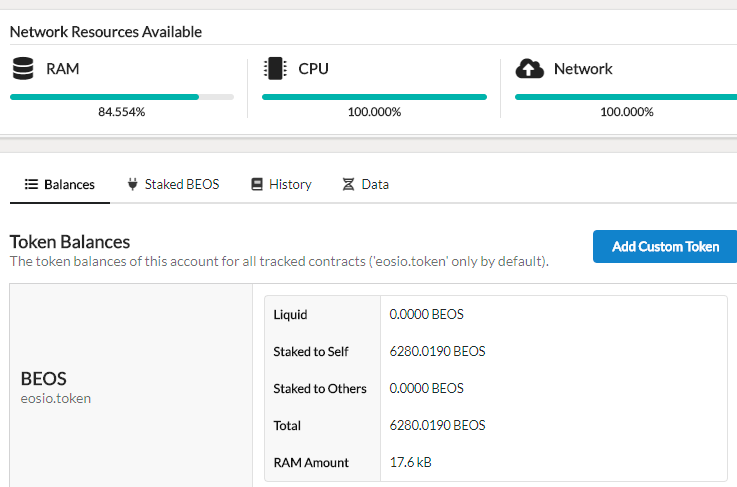737x487 pixels.
Task: Click the Network cloud upload icon
Action: [x=529, y=69]
